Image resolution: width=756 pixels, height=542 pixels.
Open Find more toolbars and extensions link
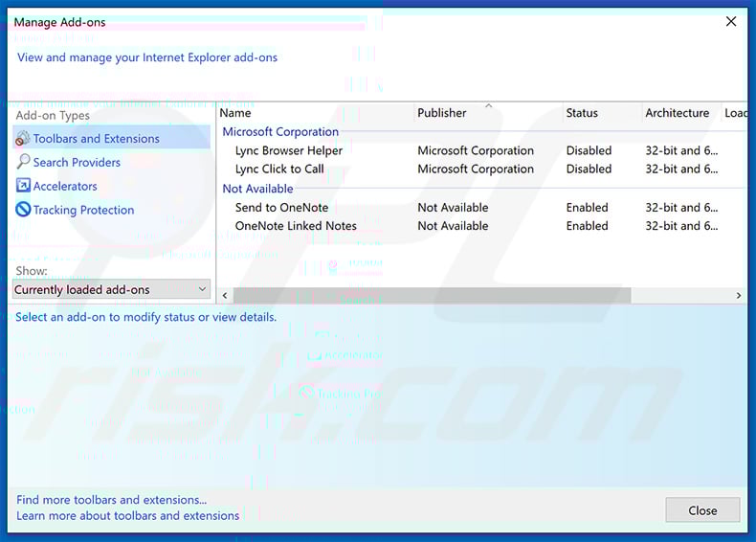(111, 500)
